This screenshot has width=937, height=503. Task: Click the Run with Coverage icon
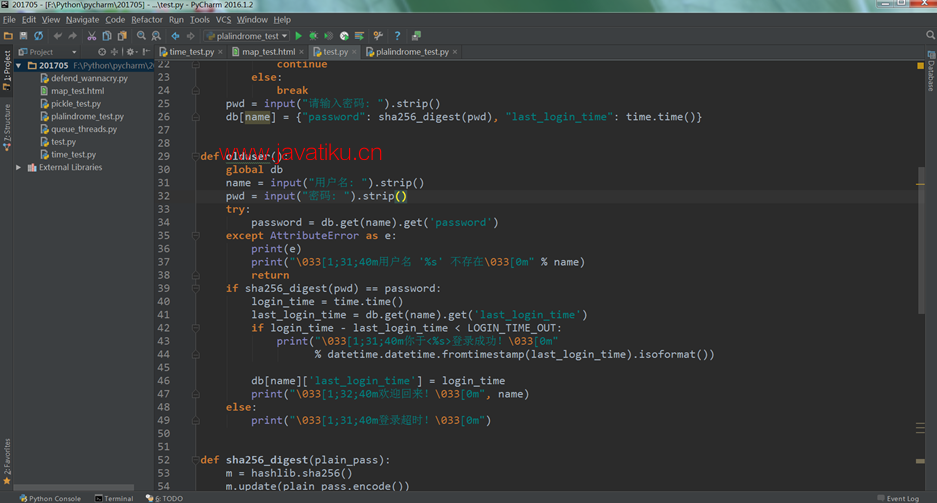pyautogui.click(x=328, y=36)
